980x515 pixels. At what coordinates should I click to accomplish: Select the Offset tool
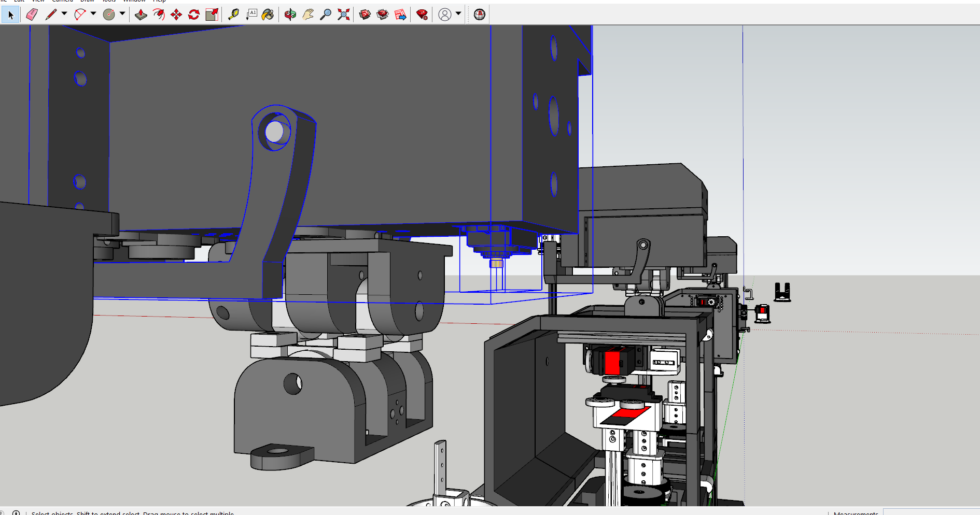pos(159,15)
